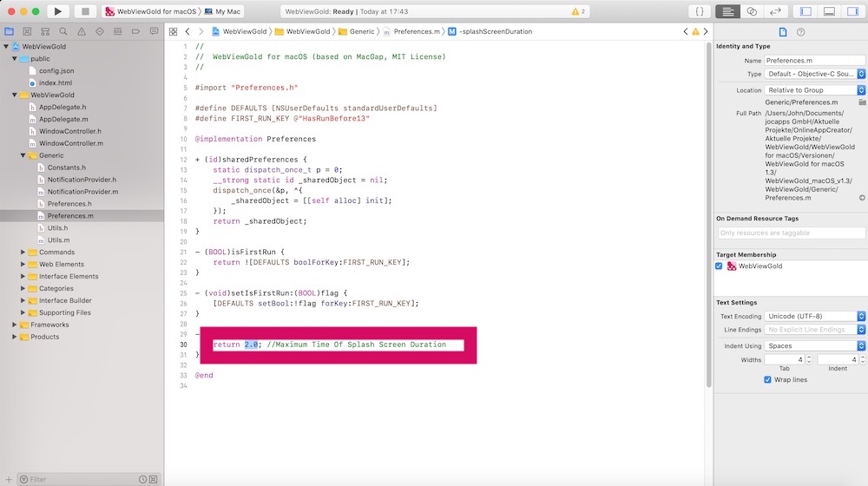868x486 pixels.
Task: Switch to the Standard editor
Action: (x=728, y=11)
